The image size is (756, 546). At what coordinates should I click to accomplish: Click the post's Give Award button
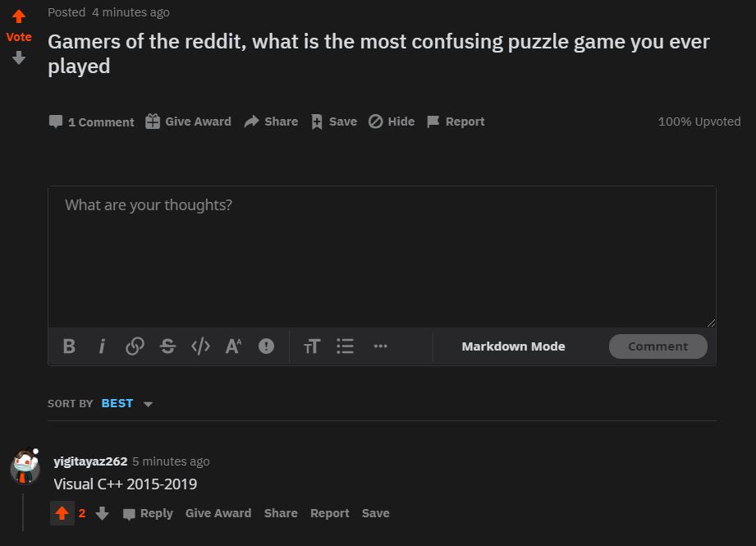[188, 122]
